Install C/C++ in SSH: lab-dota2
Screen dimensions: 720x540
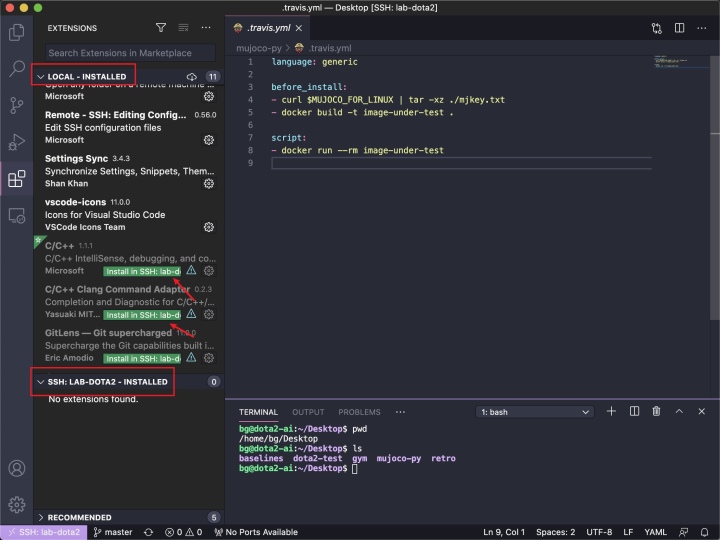pos(142,271)
